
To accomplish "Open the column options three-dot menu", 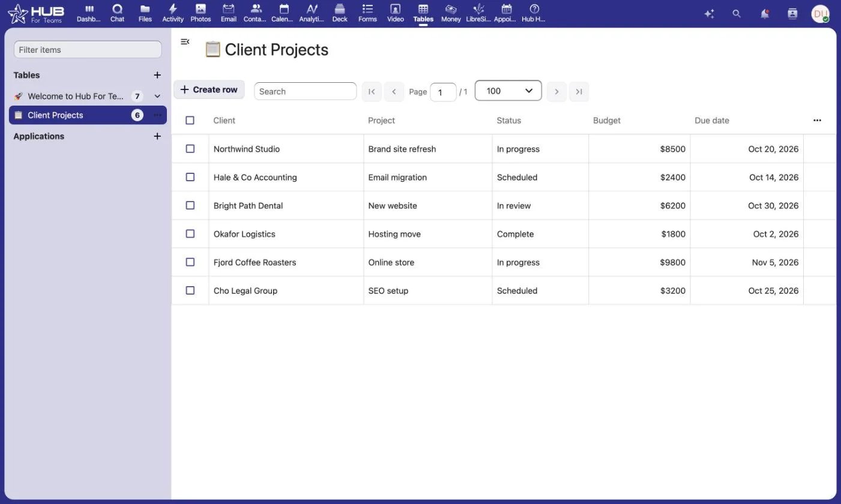I will [x=817, y=120].
